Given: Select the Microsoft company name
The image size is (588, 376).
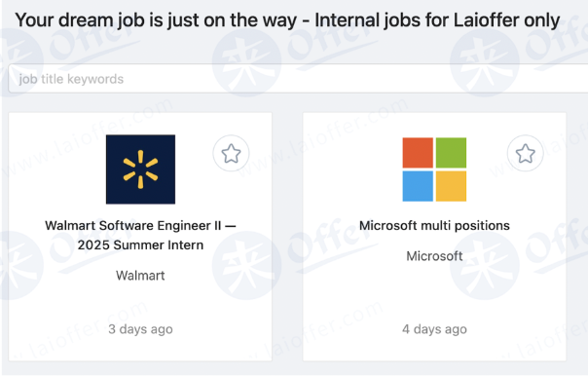Looking at the screenshot, I should (434, 256).
